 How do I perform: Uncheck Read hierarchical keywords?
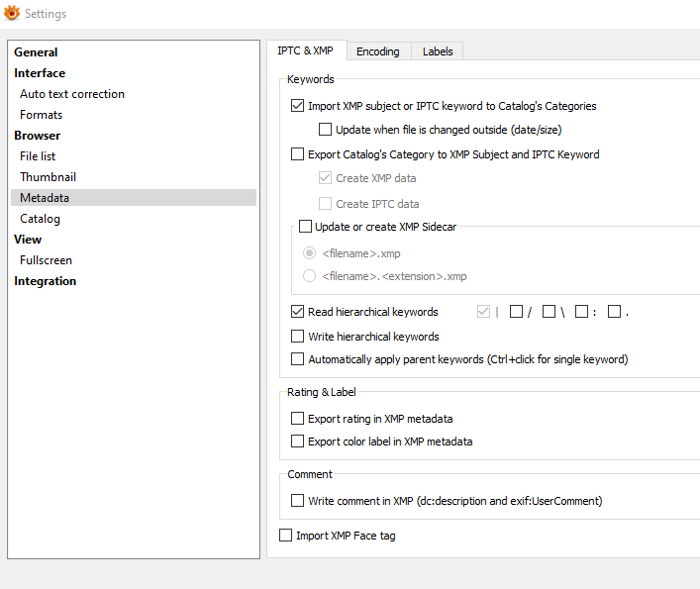point(298,312)
